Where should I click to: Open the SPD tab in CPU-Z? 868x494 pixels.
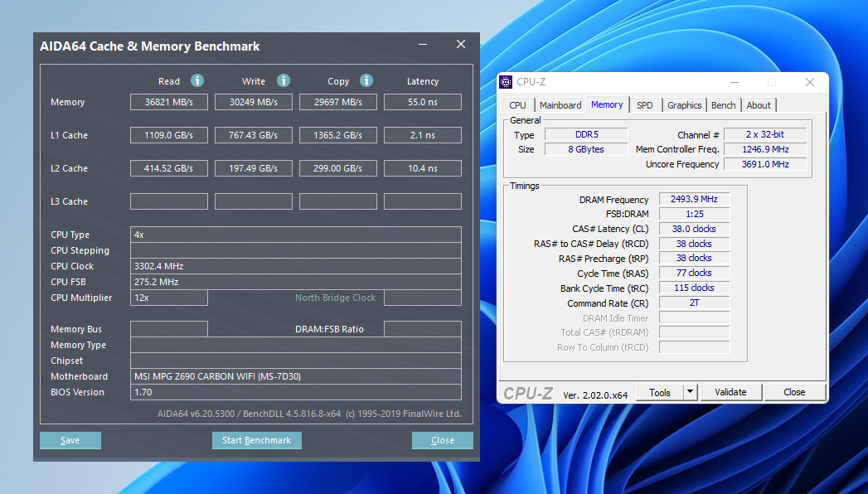tap(644, 105)
